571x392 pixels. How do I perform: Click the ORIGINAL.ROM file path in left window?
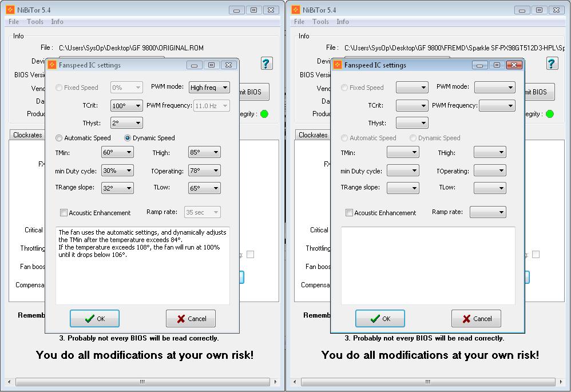(132, 47)
